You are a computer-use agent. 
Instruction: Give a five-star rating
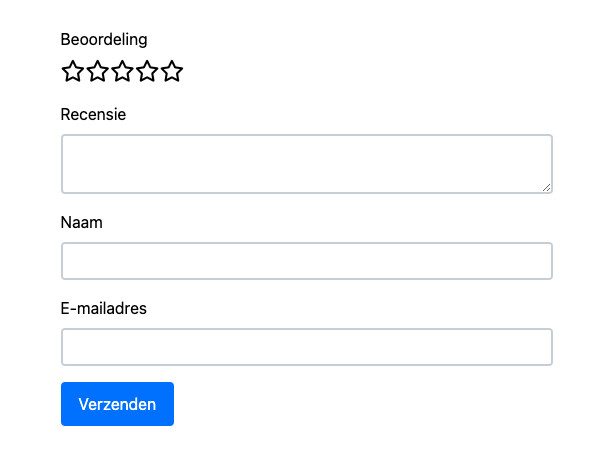tap(173, 71)
